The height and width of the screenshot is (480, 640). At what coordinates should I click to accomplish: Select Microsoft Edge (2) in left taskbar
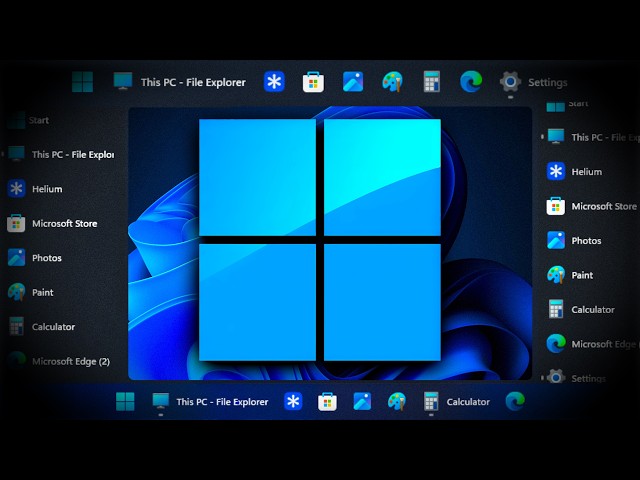(59, 361)
